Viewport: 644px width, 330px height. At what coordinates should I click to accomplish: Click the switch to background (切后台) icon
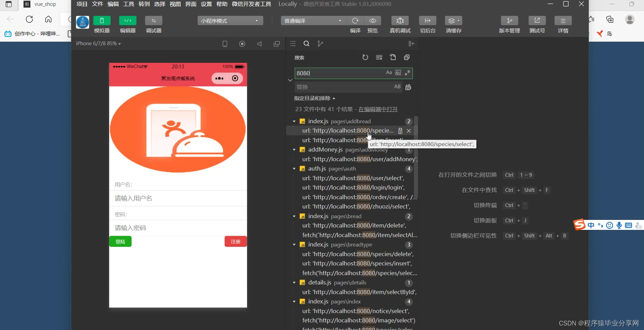click(x=428, y=21)
